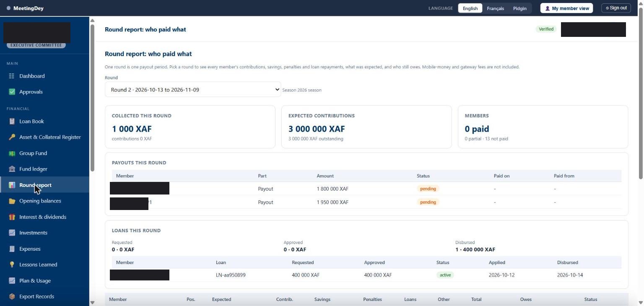Open the key icon for Asset & Collateral Register
Screen dimensions: 644x306
tap(12, 137)
